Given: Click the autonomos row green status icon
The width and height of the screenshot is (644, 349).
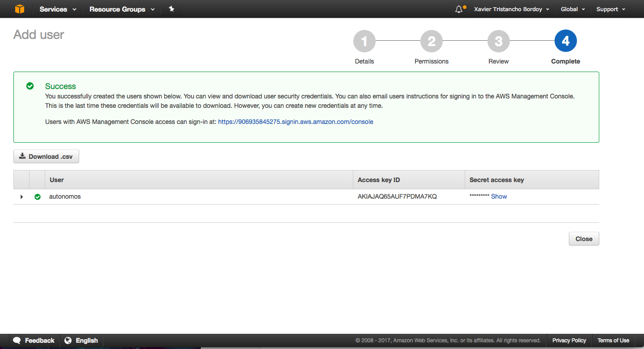Looking at the screenshot, I should [38, 197].
